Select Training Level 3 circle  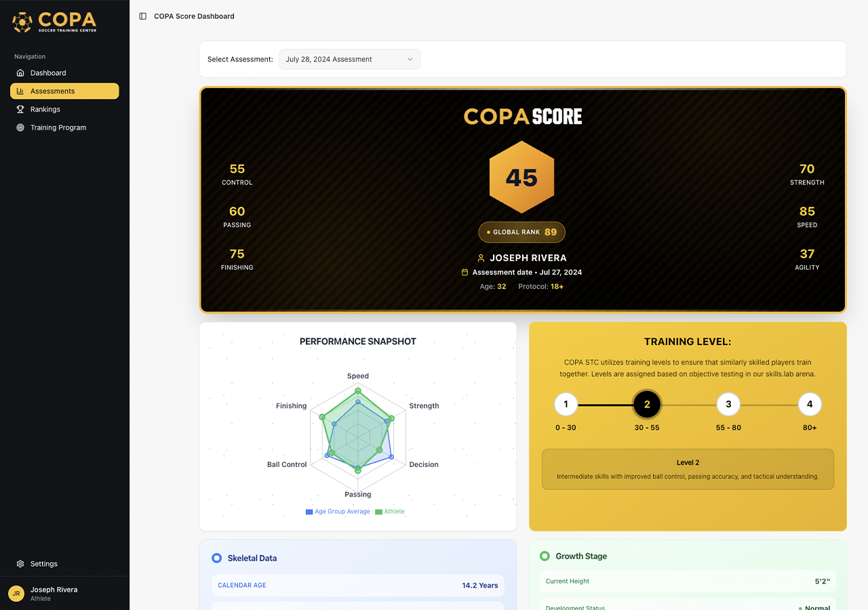(x=728, y=404)
